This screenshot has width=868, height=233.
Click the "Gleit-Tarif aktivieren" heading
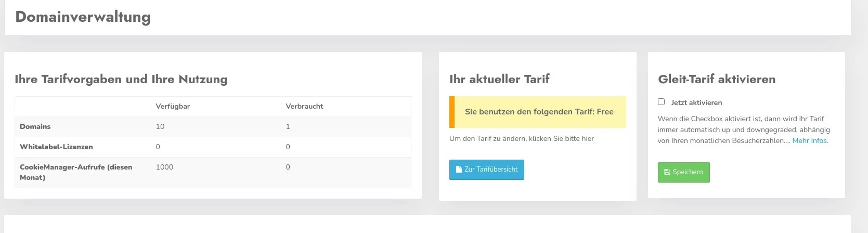(716, 80)
